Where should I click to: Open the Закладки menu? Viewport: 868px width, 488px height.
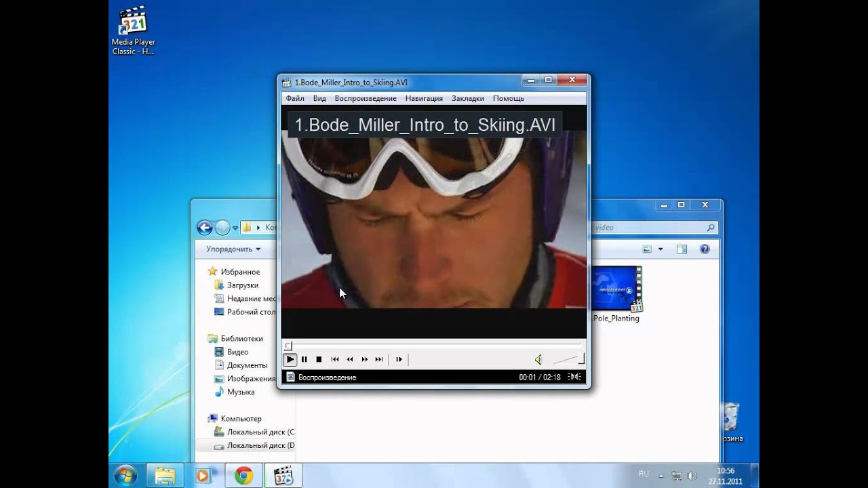point(468,98)
